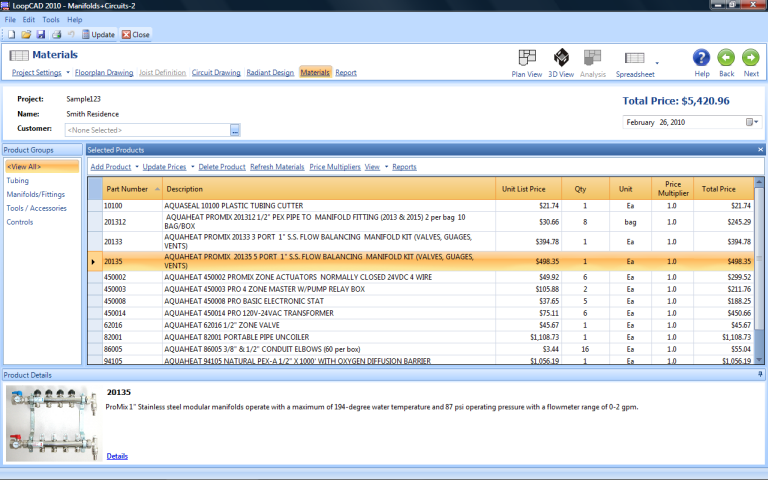The width and height of the screenshot is (768, 480).
Task: Expand Project Settings dropdown arrow
Action: tap(68, 72)
